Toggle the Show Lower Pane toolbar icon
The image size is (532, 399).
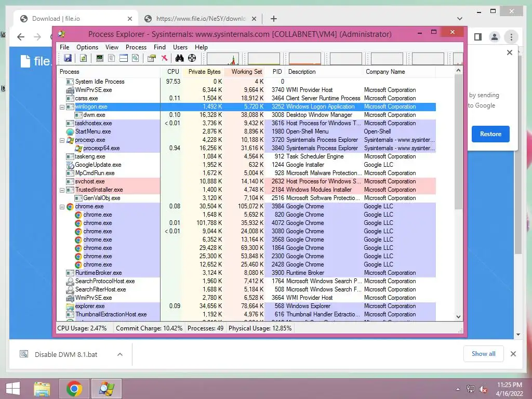[x=124, y=58]
